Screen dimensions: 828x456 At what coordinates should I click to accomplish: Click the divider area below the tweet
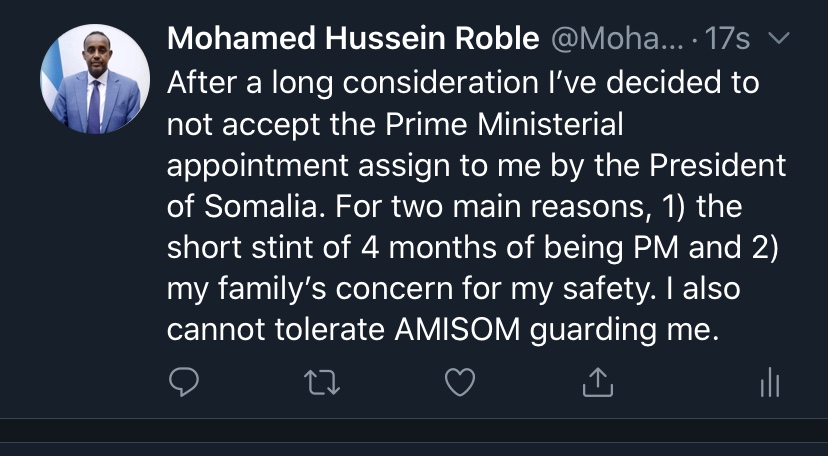(414, 430)
